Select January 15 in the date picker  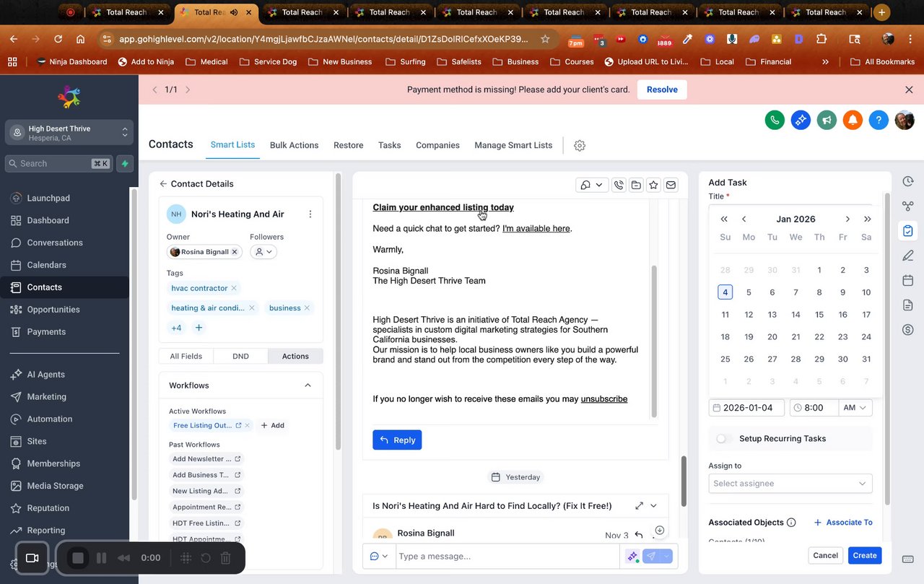[819, 315]
